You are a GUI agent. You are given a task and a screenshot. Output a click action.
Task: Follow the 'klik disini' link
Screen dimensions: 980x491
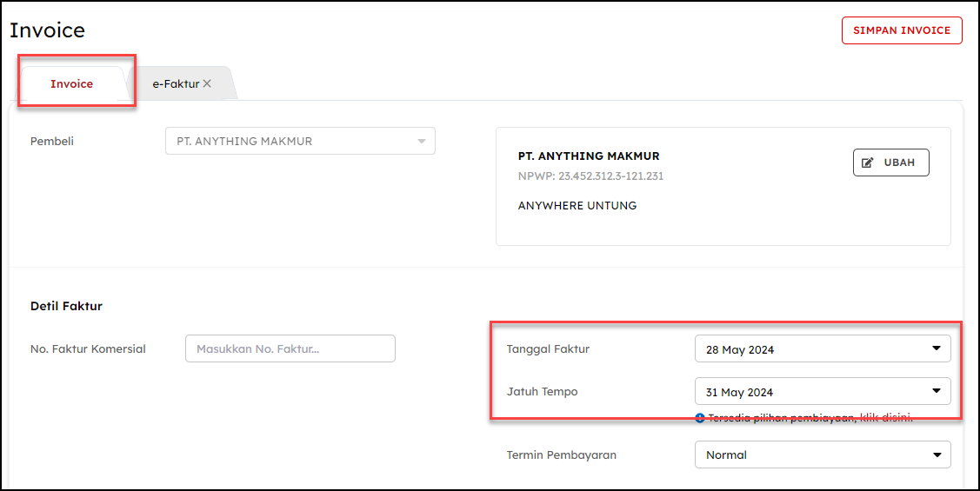tap(886, 418)
